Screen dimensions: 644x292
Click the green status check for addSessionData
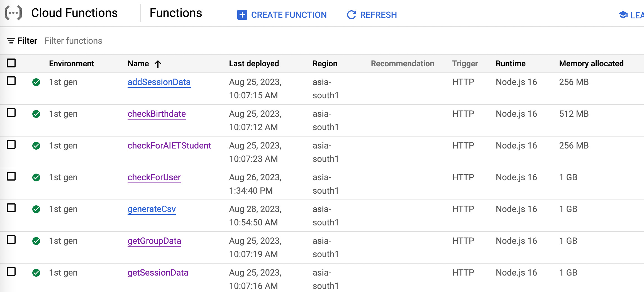pos(36,82)
